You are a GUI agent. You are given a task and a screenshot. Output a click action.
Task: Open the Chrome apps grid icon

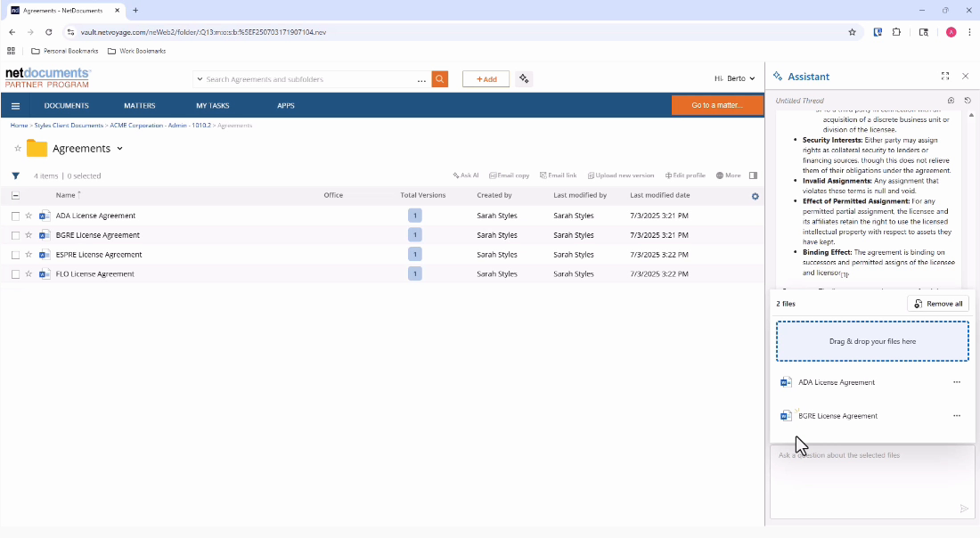click(11, 52)
